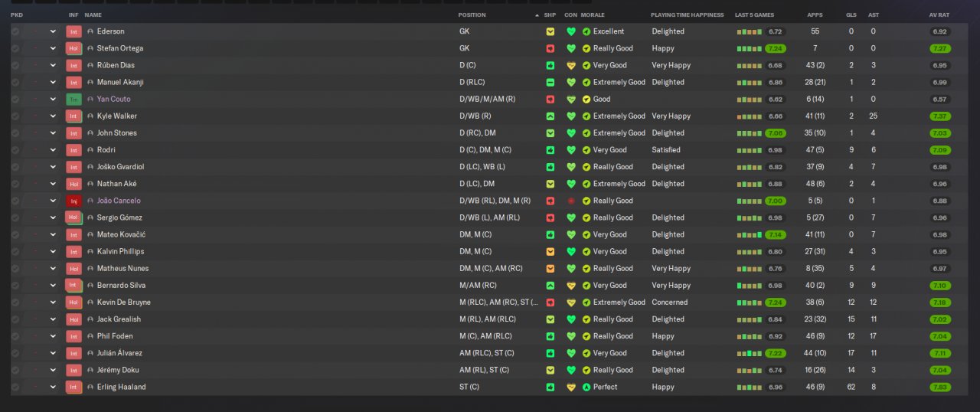Screen dimensions: 980x412
Task: Toggle the picked circle for Kevin De Bruyne
Action: (15, 302)
